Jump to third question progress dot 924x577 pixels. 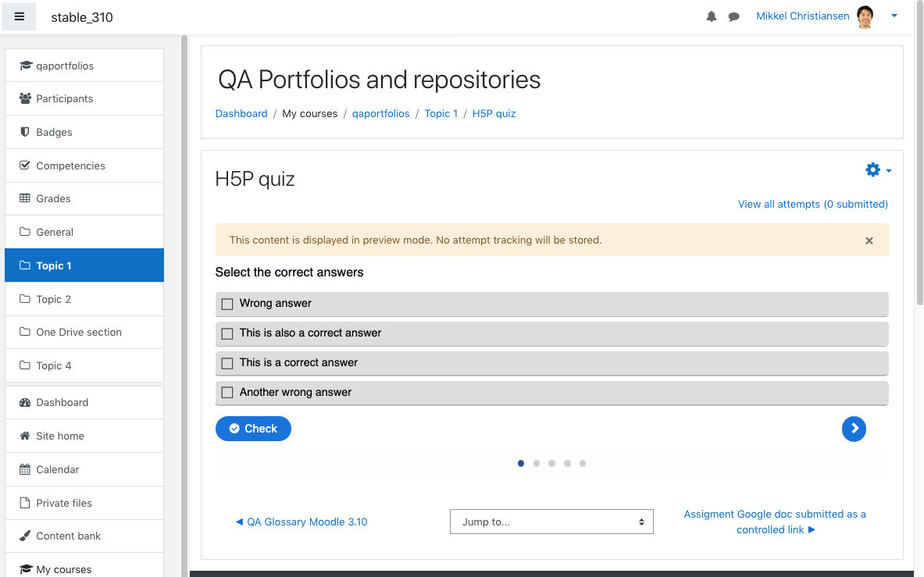(x=551, y=463)
